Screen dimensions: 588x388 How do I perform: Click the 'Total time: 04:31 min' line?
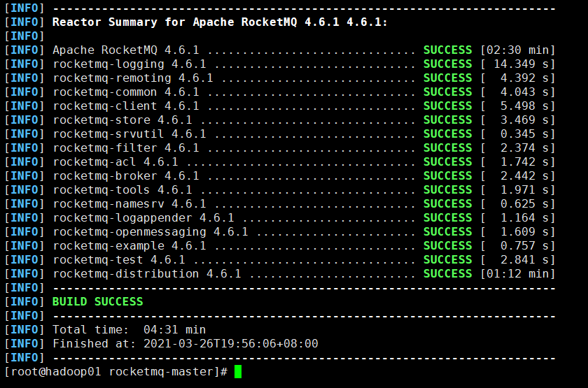click(x=129, y=329)
